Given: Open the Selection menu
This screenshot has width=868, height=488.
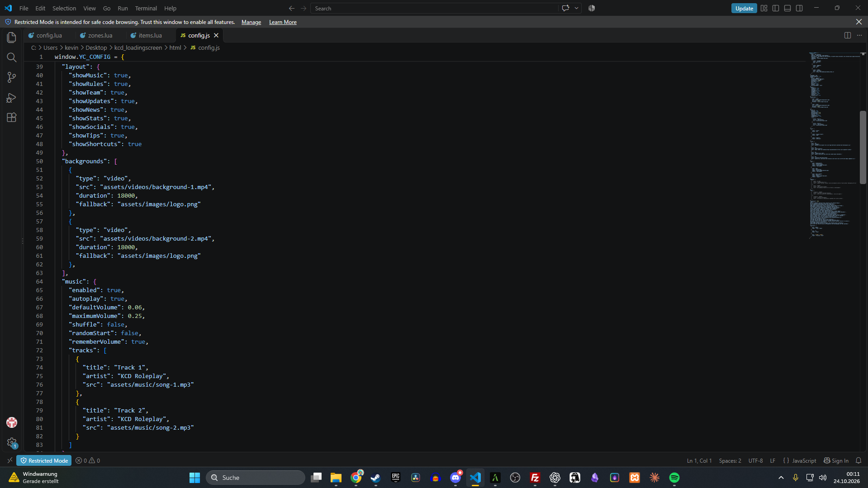Looking at the screenshot, I should (x=64, y=8).
